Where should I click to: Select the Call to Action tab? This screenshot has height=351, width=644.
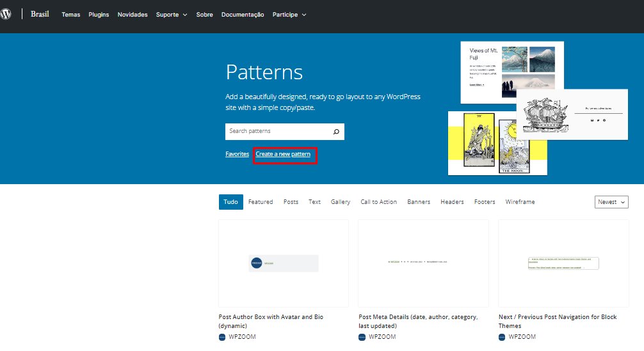pos(379,202)
